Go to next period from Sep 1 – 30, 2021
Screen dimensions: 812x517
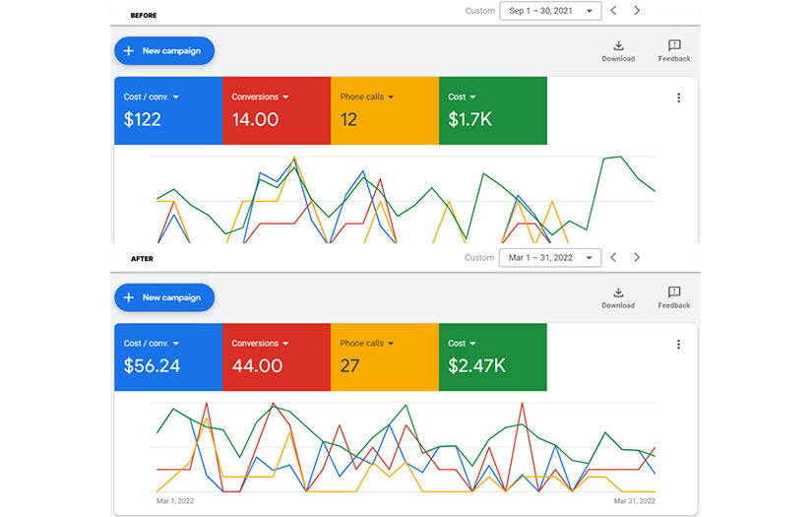pyautogui.click(x=637, y=11)
